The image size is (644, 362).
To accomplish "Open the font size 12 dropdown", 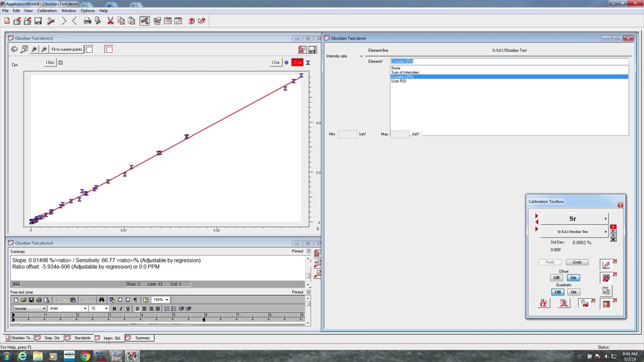I will 99,309.
